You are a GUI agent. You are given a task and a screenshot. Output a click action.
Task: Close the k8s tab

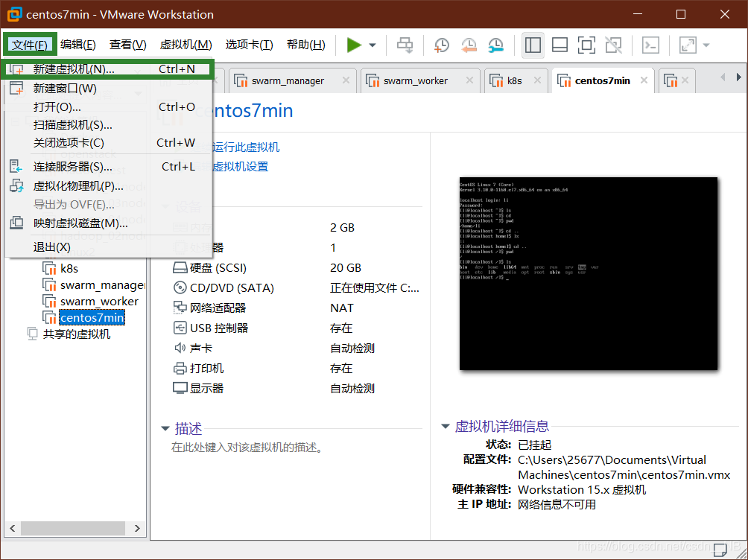pos(537,80)
